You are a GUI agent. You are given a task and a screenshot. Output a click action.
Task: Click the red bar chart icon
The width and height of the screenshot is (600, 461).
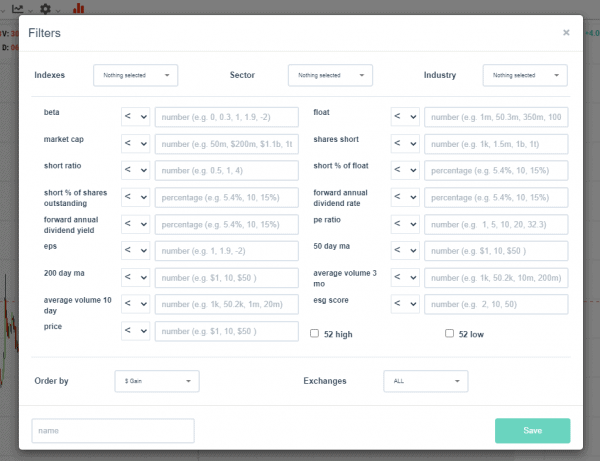coord(78,7)
